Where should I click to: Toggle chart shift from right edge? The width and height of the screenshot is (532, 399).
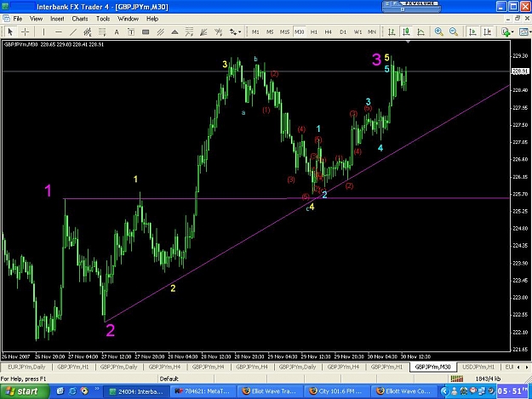point(488,31)
